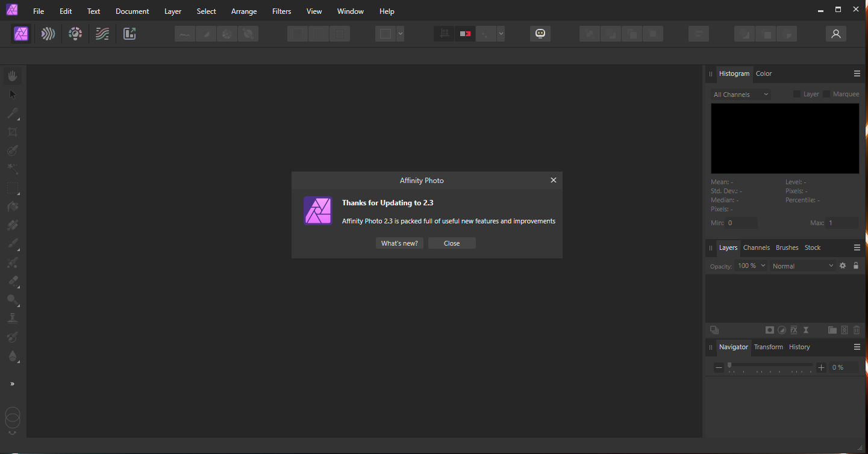The image size is (868, 454).
Task: Click the Add Pixel Layer icon
Action: (x=845, y=330)
